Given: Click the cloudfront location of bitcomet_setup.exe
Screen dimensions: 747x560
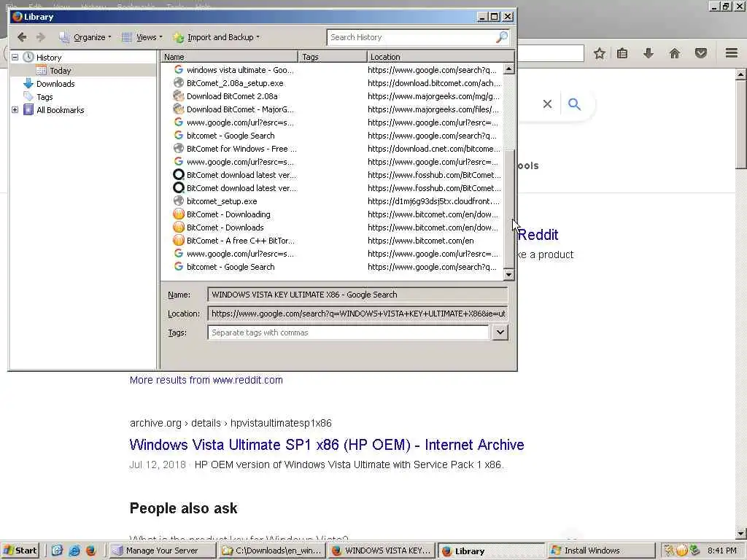Looking at the screenshot, I should pos(433,201).
